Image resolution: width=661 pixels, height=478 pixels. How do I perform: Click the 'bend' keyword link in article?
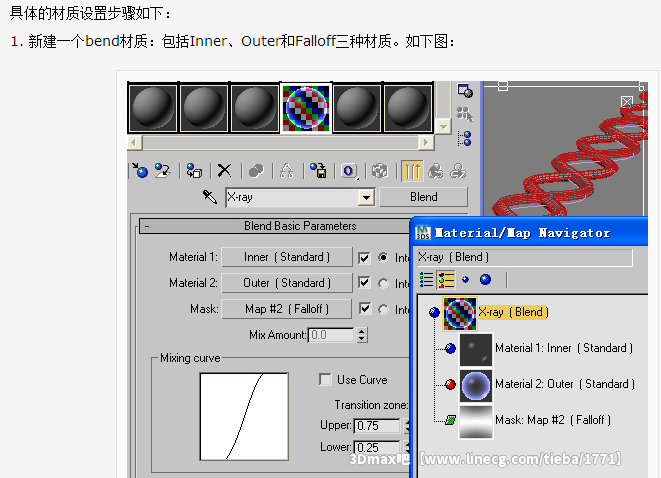point(102,41)
